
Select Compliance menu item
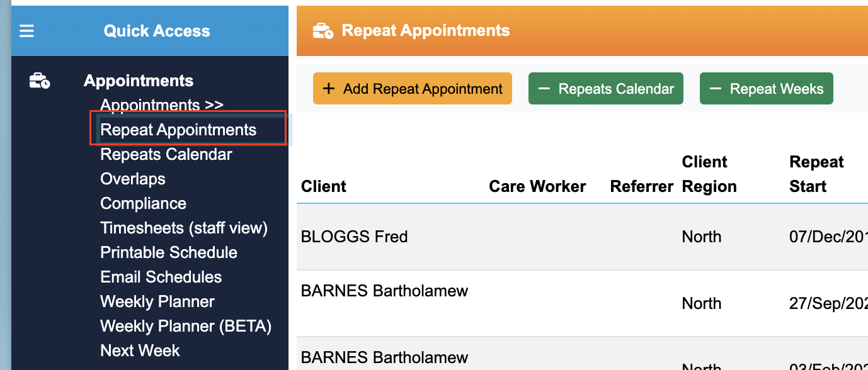tap(143, 203)
